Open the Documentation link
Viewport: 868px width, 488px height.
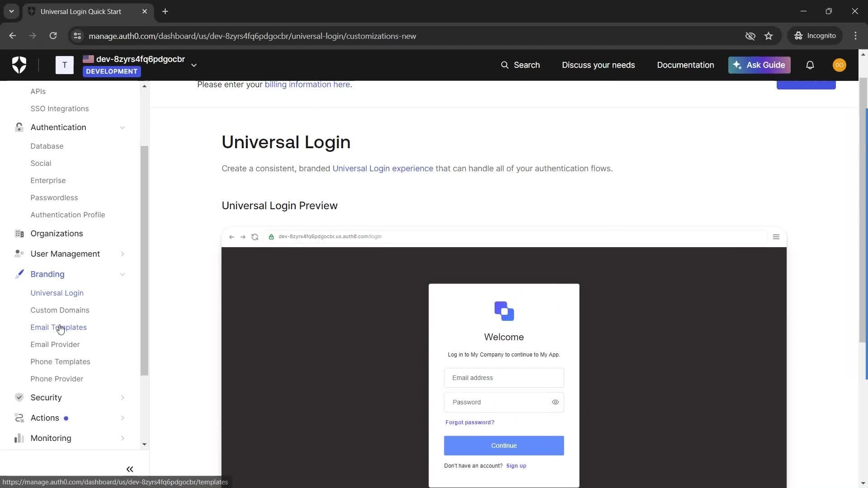pyautogui.click(x=685, y=65)
